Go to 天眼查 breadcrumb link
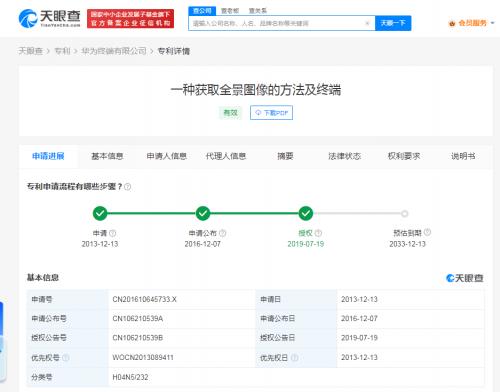This screenshot has width=500, height=392. (30, 51)
